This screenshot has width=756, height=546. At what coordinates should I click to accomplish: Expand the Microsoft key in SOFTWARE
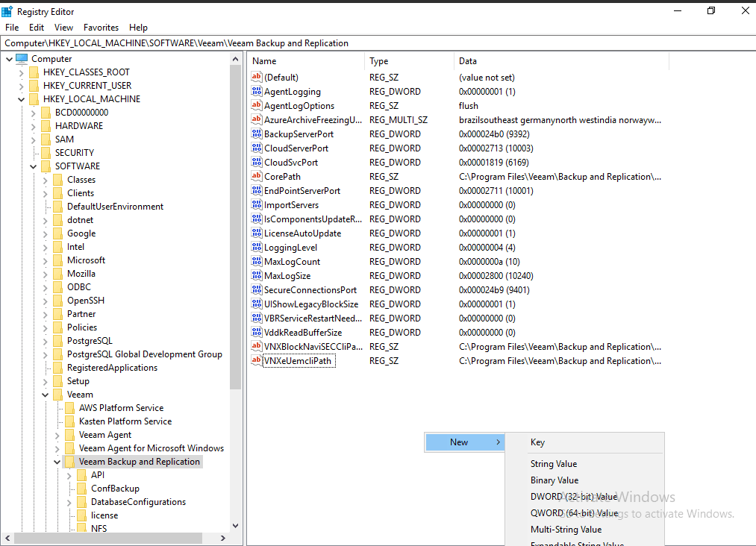click(x=46, y=260)
